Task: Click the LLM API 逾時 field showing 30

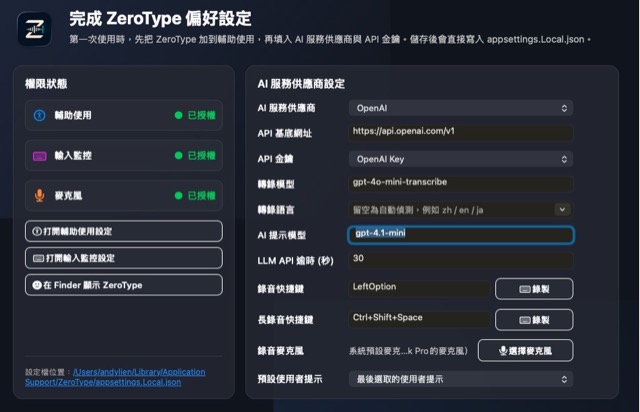Action: 461,259
